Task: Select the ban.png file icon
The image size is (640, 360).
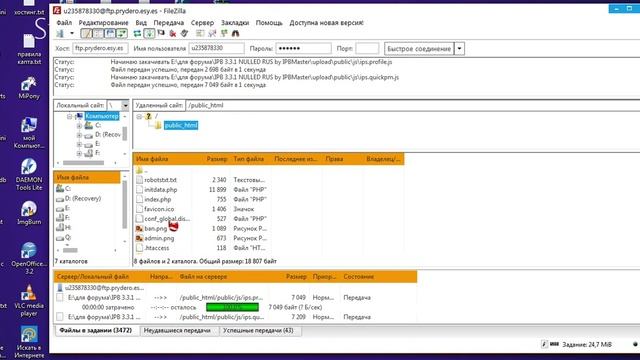Action: pos(139,229)
